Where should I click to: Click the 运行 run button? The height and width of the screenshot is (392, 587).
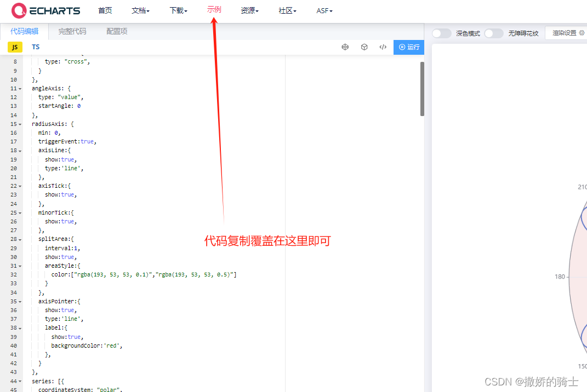point(410,47)
